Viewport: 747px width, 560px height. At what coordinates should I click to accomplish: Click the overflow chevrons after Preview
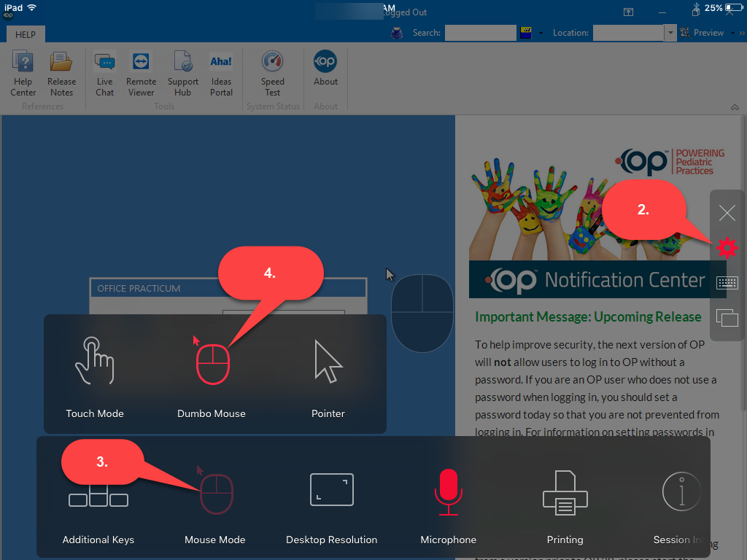(742, 34)
